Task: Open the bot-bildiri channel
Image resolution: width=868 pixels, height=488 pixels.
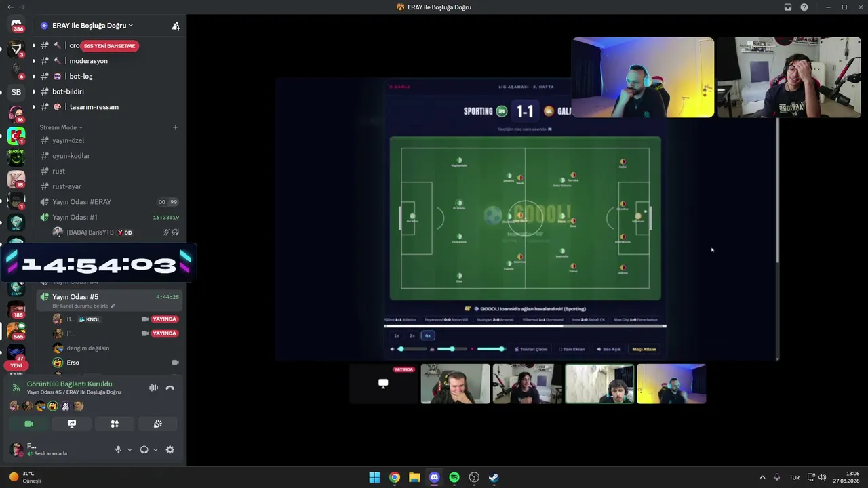Action: pos(108,91)
